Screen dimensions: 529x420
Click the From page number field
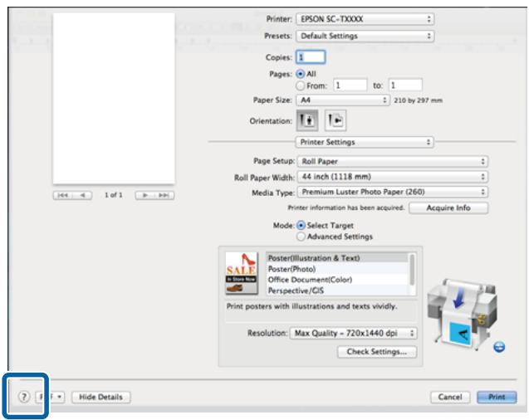350,85
